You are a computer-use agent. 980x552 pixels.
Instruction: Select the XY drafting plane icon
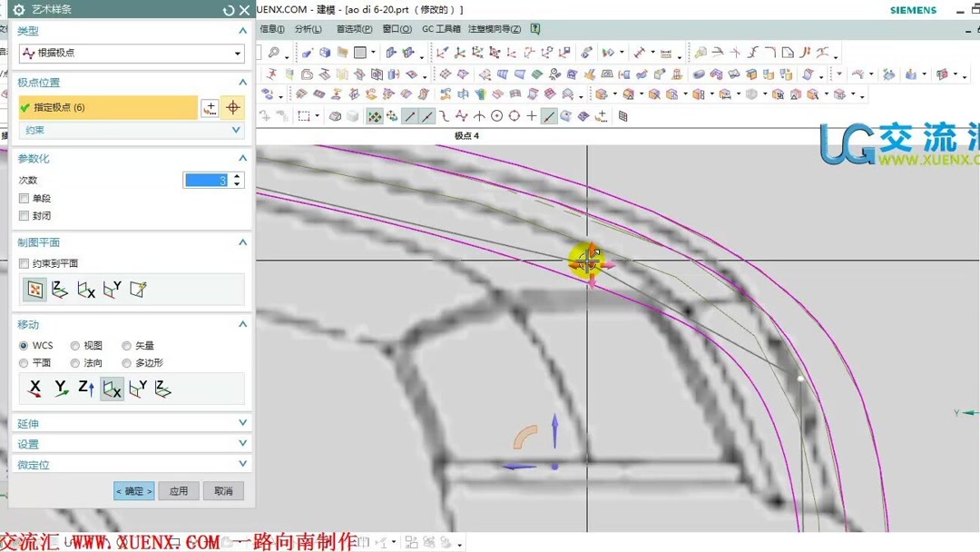[60, 289]
